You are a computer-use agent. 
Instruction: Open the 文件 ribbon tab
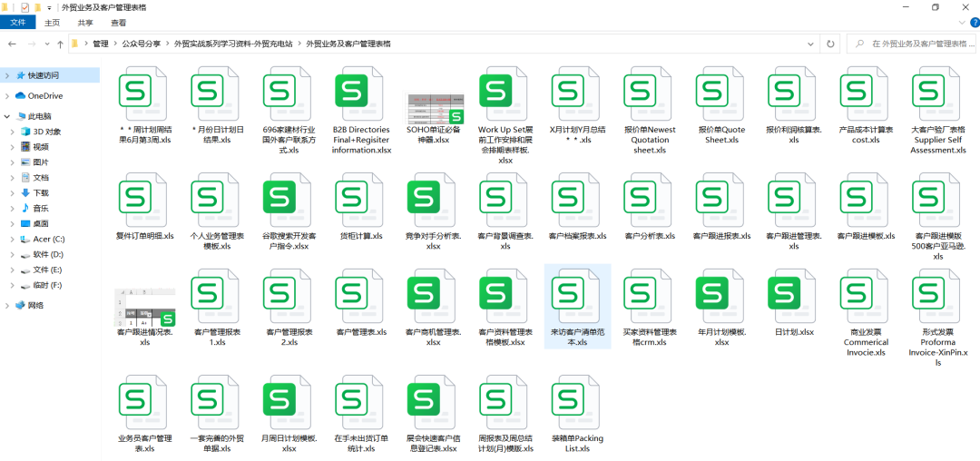point(18,23)
